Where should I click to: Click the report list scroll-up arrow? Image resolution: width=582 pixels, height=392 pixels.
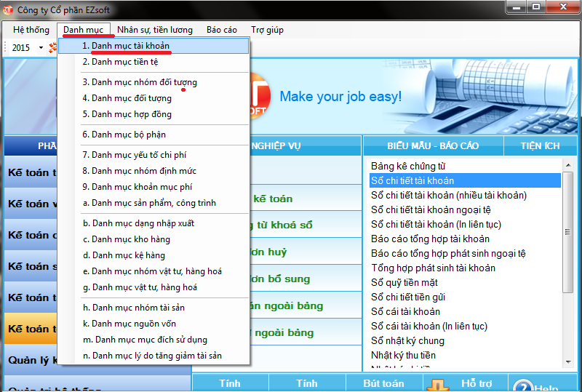pos(568,164)
